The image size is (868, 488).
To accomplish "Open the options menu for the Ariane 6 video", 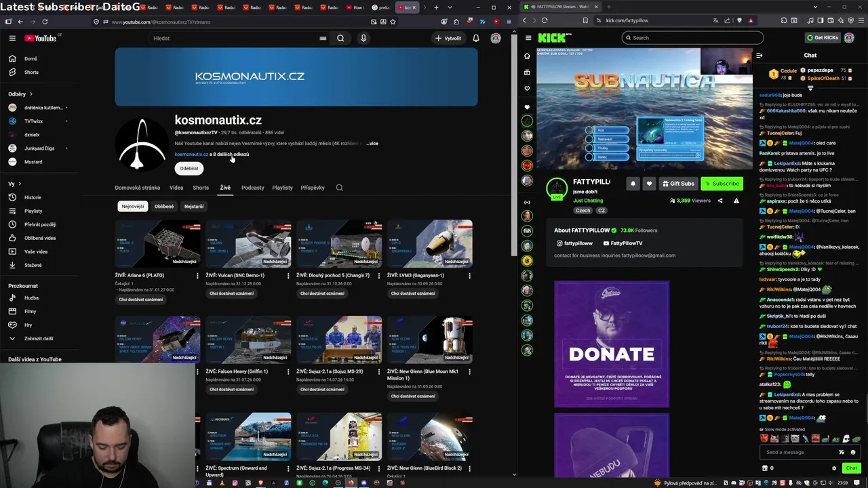I will click(x=198, y=276).
